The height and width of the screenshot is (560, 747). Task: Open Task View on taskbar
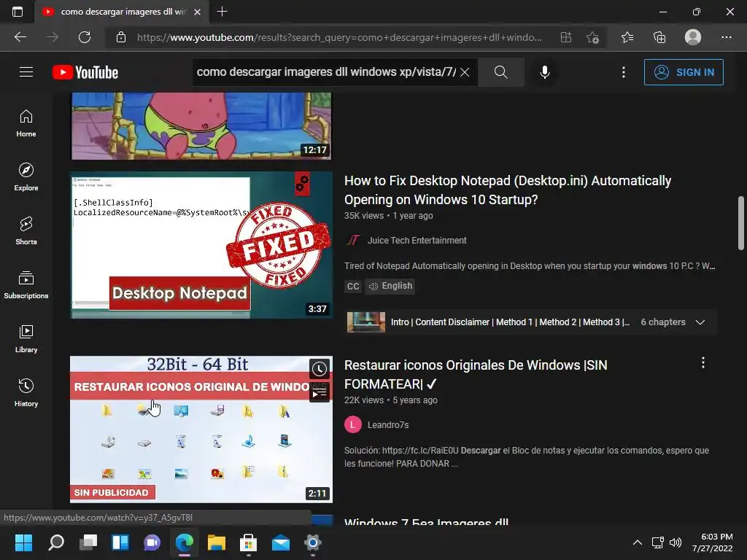(x=88, y=542)
